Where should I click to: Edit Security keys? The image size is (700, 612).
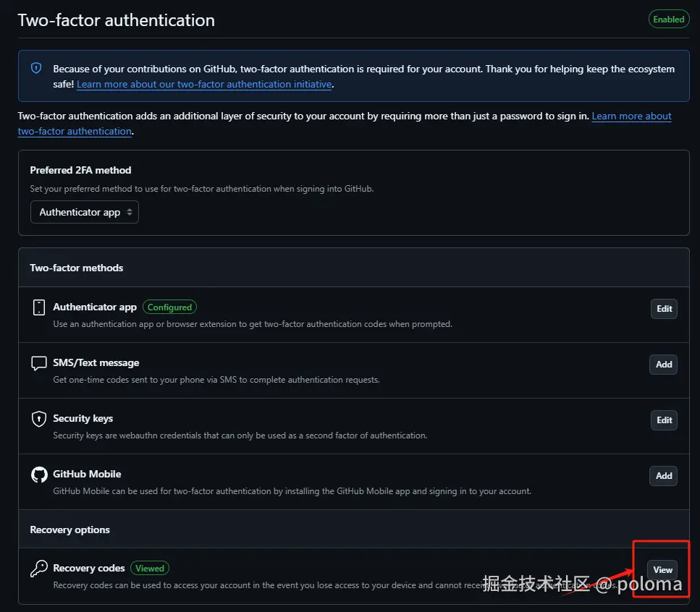tap(664, 420)
